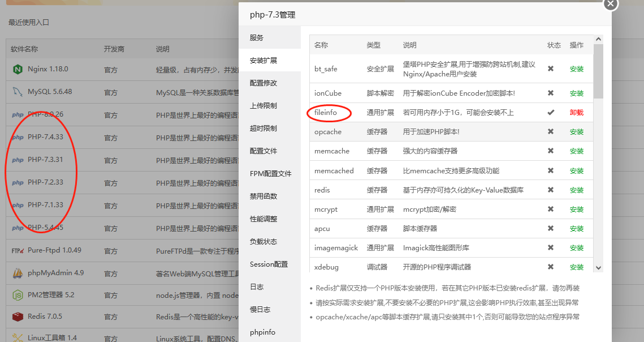Viewport: 644px width, 342px height.
Task: Click Pure-Ftpd 1.0.49 software name
Action: click(55, 250)
